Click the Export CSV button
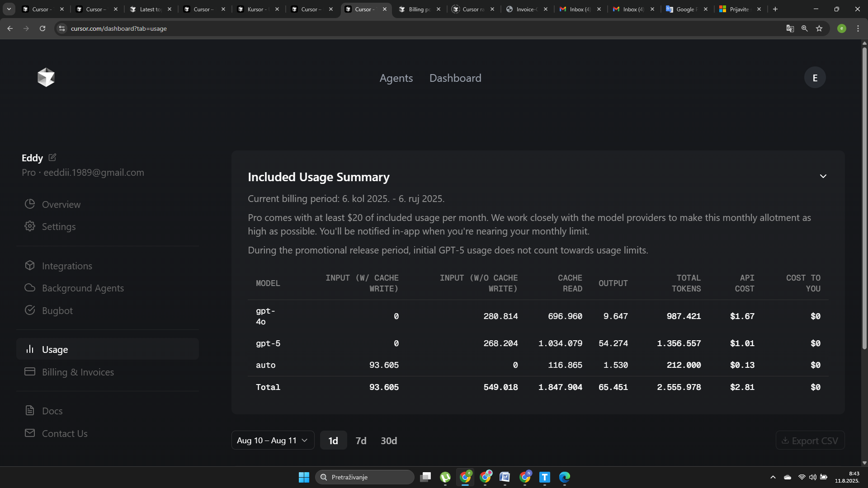 pyautogui.click(x=810, y=441)
